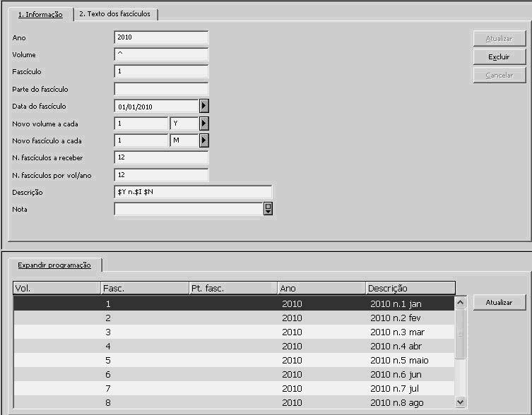532x415 pixels.
Task: Switch to 2. Texto dos fascículos tab
Action: [115, 14]
